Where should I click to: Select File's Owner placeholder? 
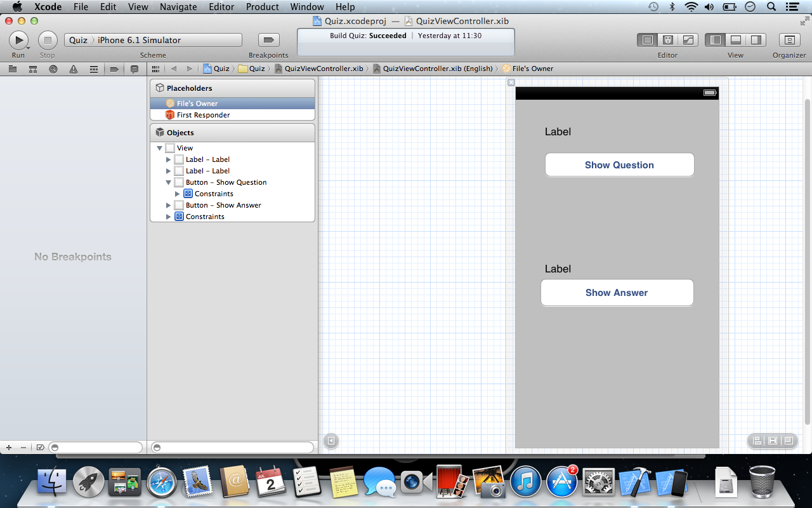(x=232, y=104)
